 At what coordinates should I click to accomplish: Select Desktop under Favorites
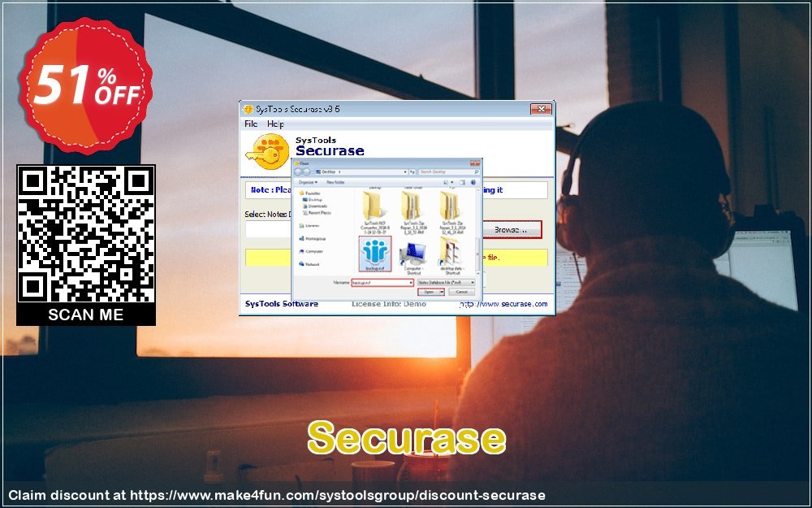click(312, 200)
